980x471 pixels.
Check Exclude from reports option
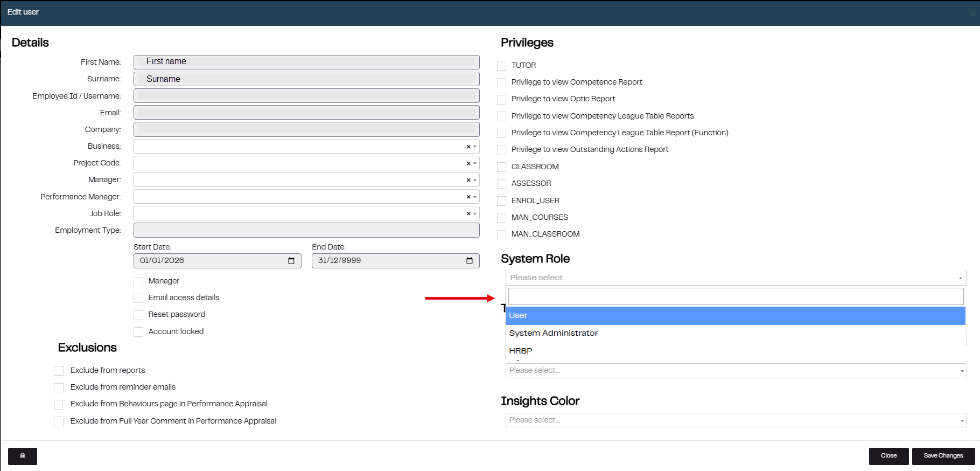pyautogui.click(x=59, y=371)
